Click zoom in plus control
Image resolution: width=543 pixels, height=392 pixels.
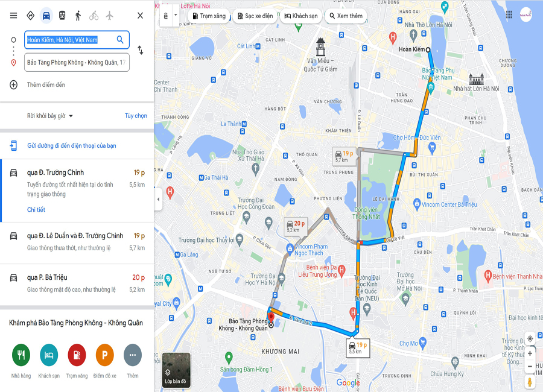(530, 353)
